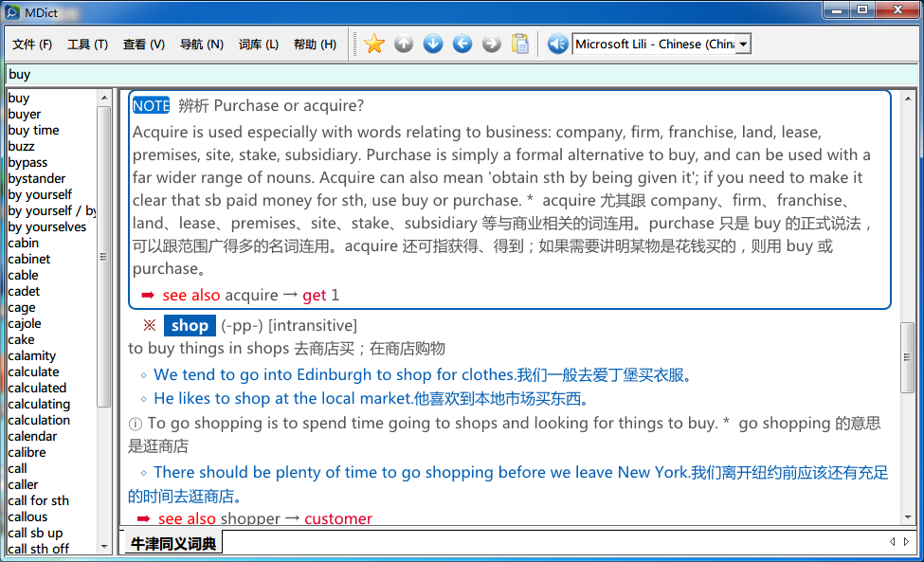This screenshot has width=924, height=562.
Task: Select the 牛津同义词典 dictionary tab
Action: [173, 543]
